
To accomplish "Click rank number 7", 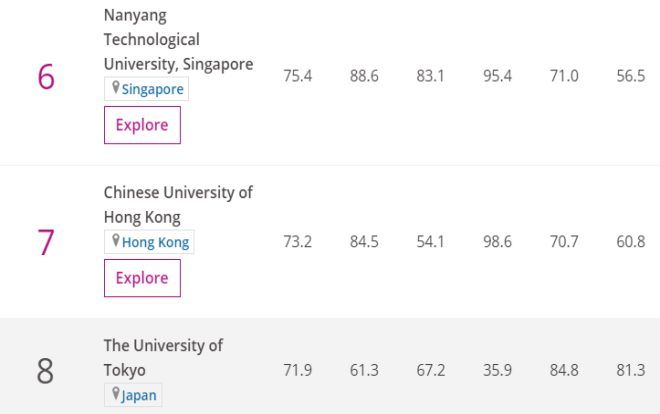I will 46,242.
